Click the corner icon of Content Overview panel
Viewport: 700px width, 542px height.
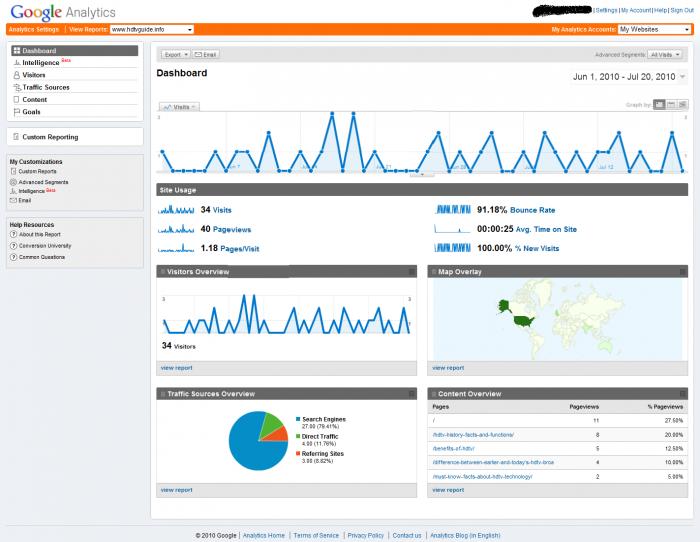click(x=683, y=393)
